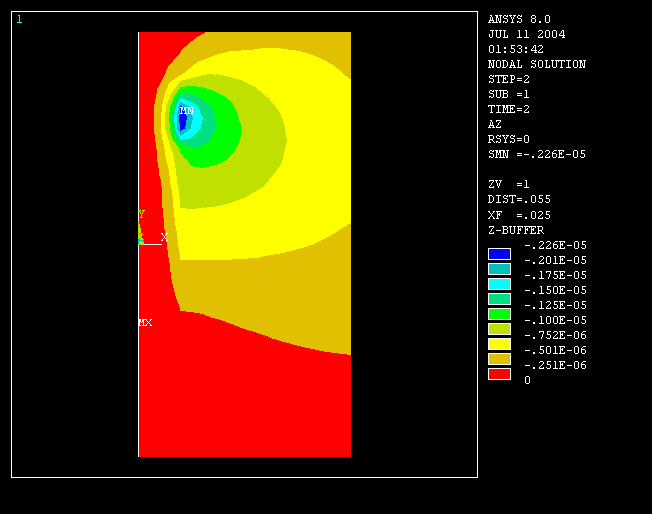This screenshot has height=514, width=652.
Task: Click the 'RSYS=0' text
Action: [509, 139]
